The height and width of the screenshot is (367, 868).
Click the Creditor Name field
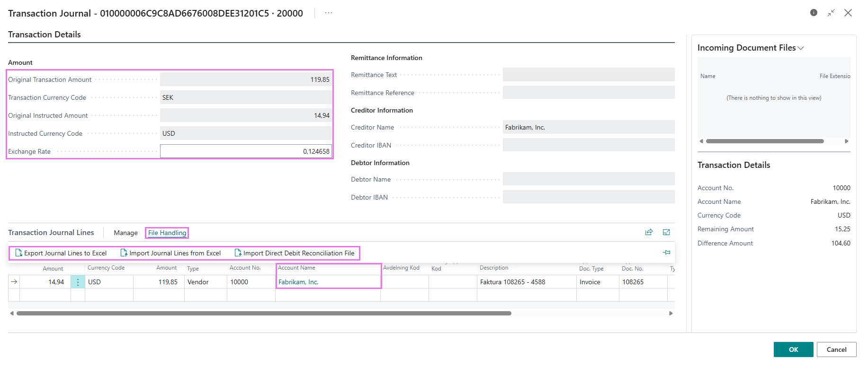[589, 127]
